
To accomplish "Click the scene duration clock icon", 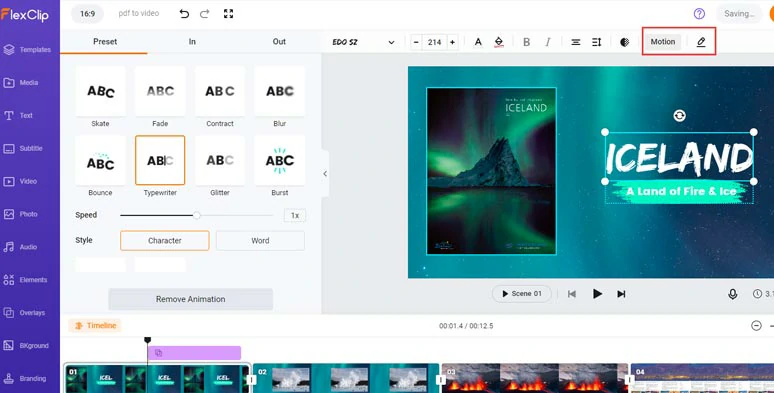I will [x=757, y=294].
